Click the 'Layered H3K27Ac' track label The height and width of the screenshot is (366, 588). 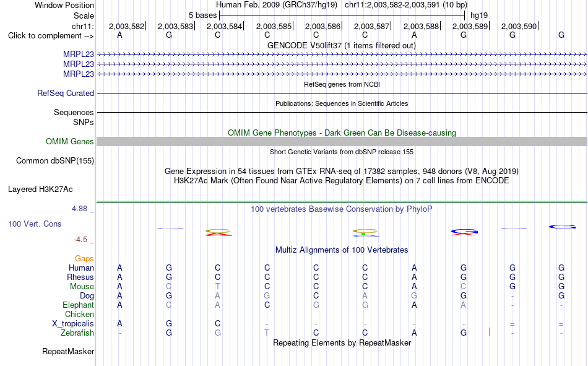(x=40, y=190)
